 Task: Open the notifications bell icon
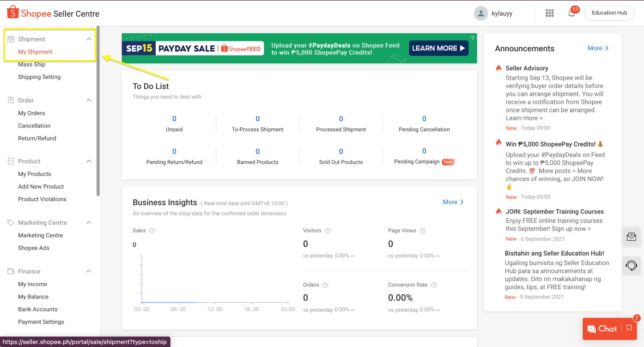(571, 13)
